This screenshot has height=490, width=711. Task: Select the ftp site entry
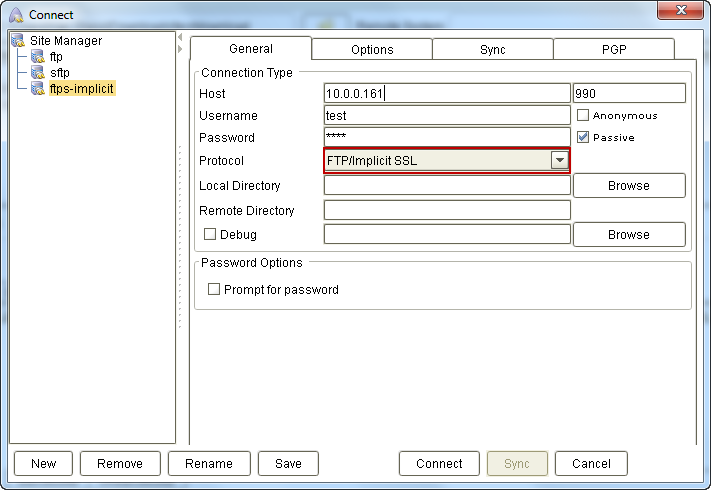click(56, 57)
